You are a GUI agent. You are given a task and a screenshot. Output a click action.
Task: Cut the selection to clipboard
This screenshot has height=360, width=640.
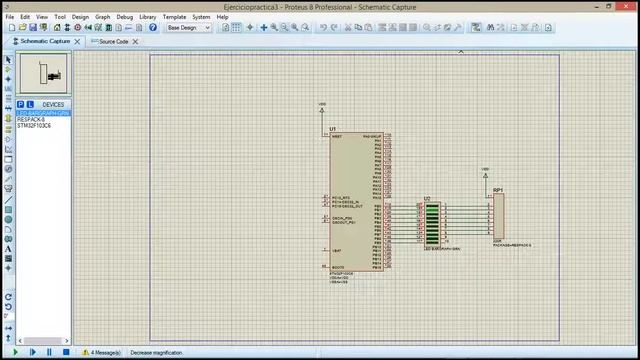point(348,27)
